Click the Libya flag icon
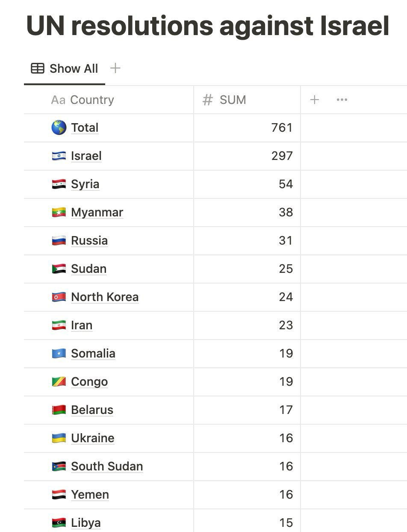Image resolution: width=407 pixels, height=532 pixels. click(x=59, y=523)
